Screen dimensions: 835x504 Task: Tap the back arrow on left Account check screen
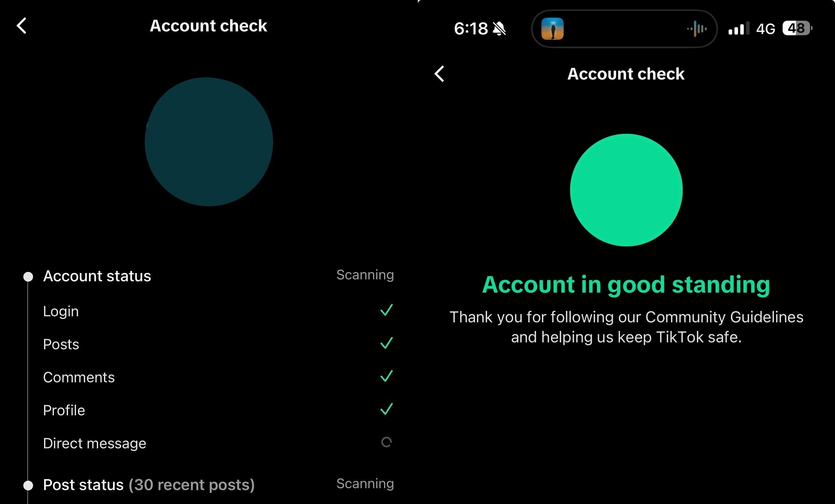(x=22, y=26)
